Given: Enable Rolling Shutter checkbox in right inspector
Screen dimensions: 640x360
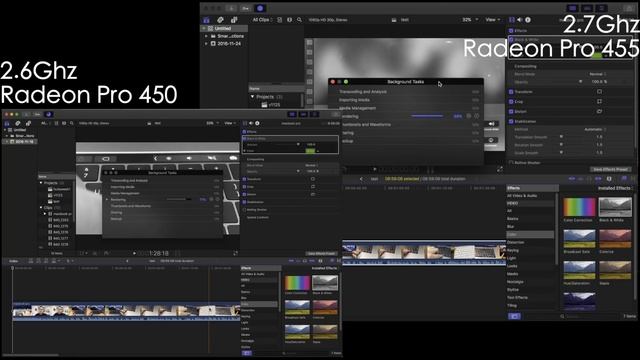Looking at the screenshot, I should (x=511, y=163).
